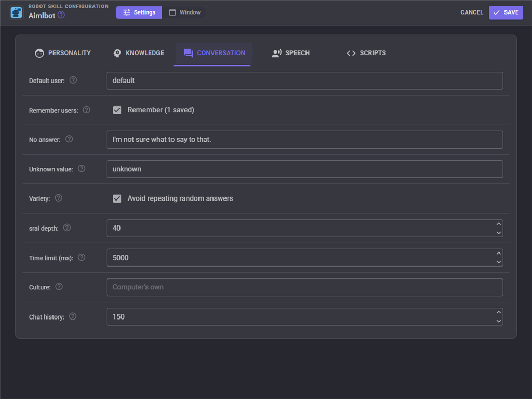
Task: Show help for Remember users
Action: tap(87, 110)
